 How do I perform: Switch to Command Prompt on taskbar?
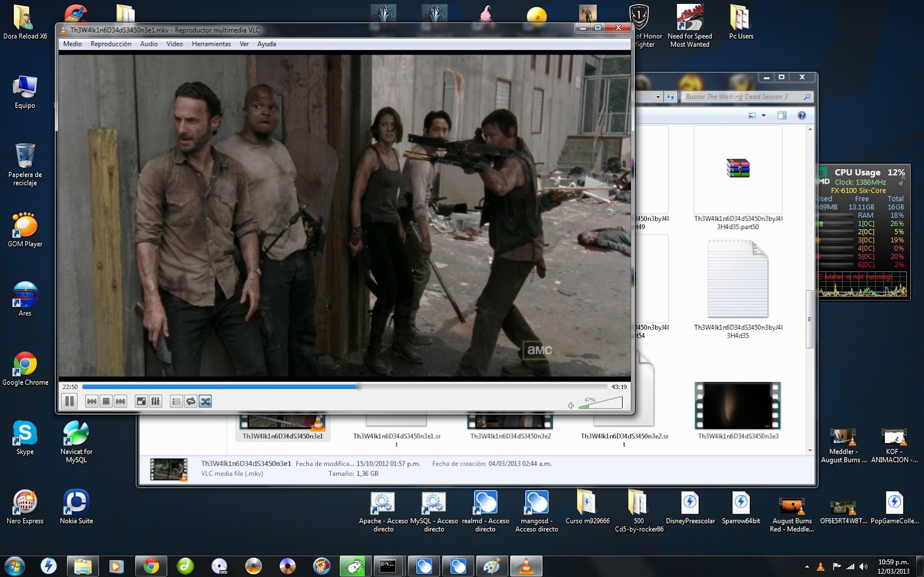pos(388,566)
